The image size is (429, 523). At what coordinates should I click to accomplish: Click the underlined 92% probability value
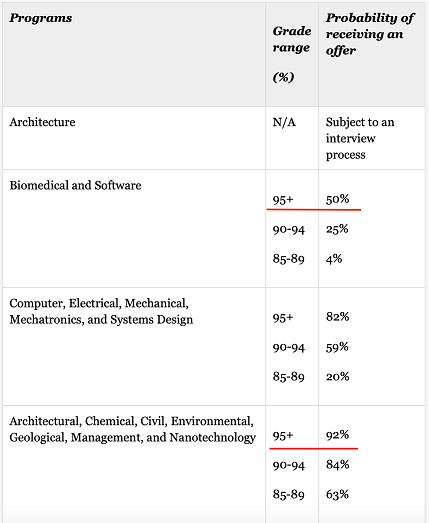[337, 435]
